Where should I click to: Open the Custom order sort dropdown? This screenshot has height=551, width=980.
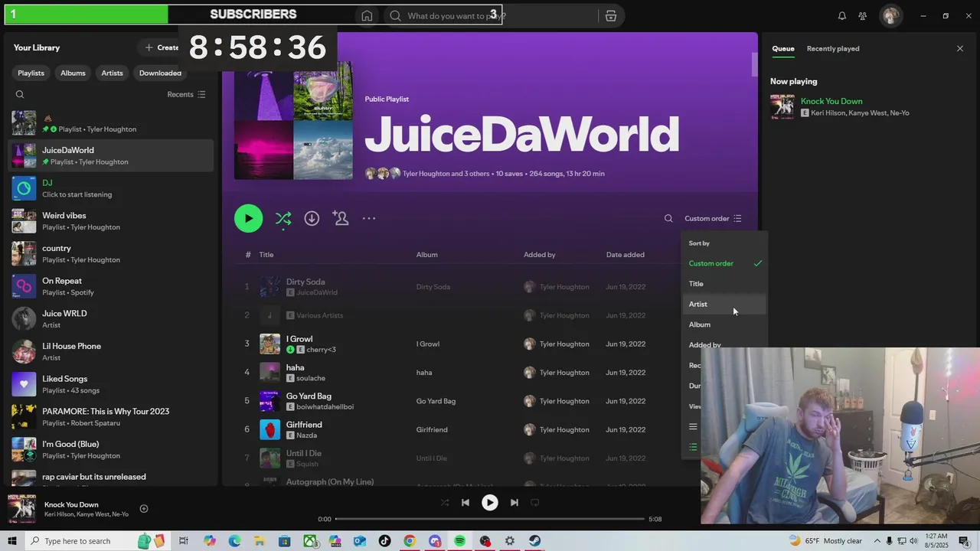click(713, 219)
